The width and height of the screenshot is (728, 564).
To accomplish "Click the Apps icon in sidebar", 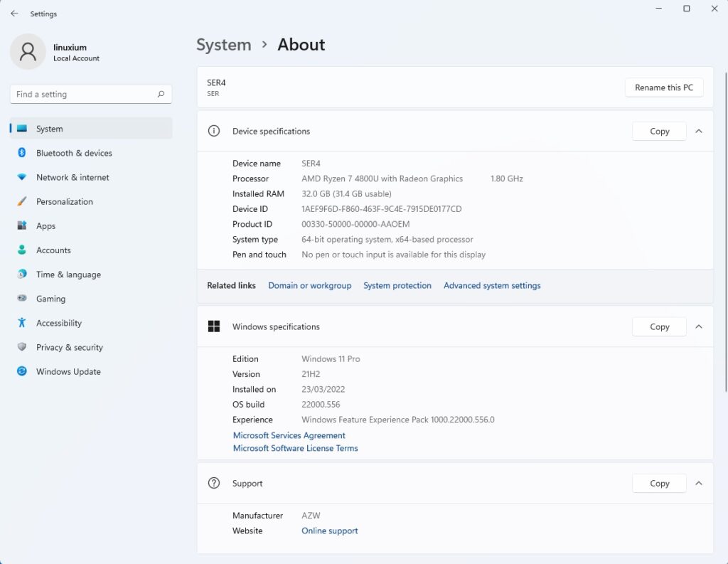I will (x=22, y=225).
